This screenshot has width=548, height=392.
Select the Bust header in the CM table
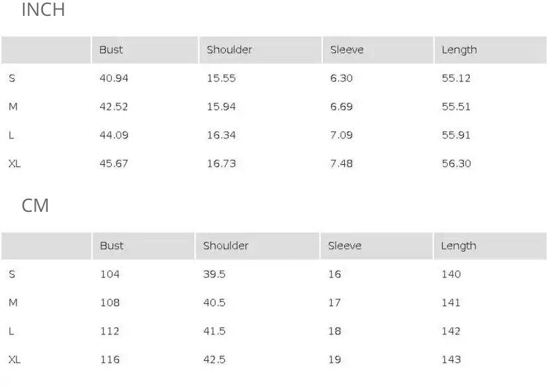[112, 246]
